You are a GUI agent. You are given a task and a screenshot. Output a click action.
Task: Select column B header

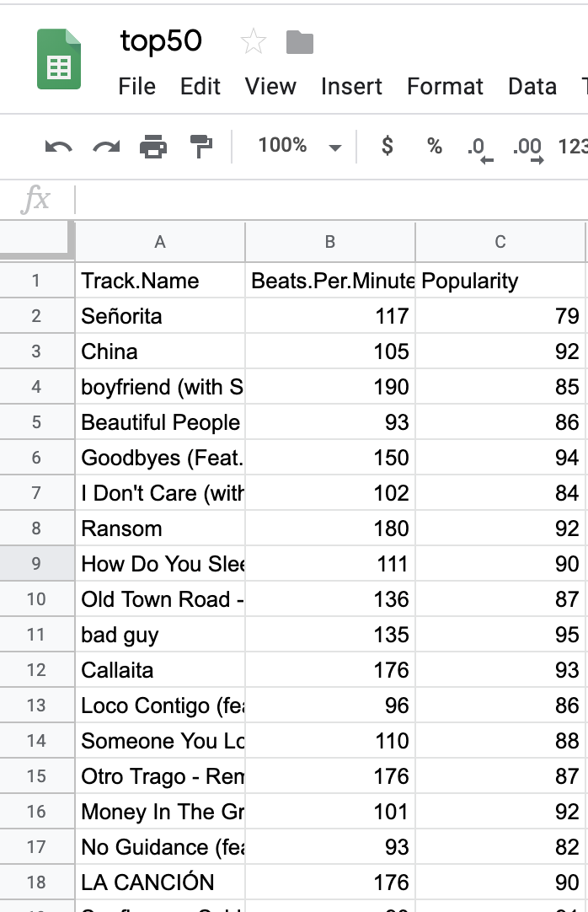point(329,241)
